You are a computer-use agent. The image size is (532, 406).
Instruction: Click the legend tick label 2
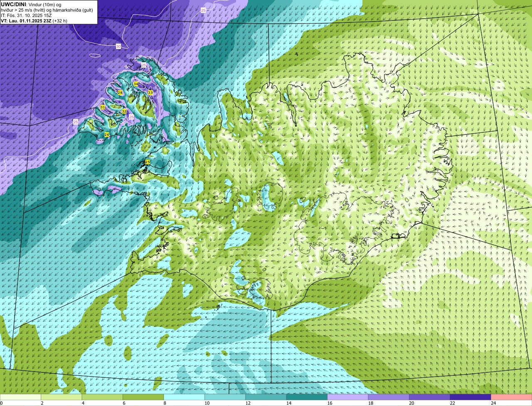coord(42,403)
